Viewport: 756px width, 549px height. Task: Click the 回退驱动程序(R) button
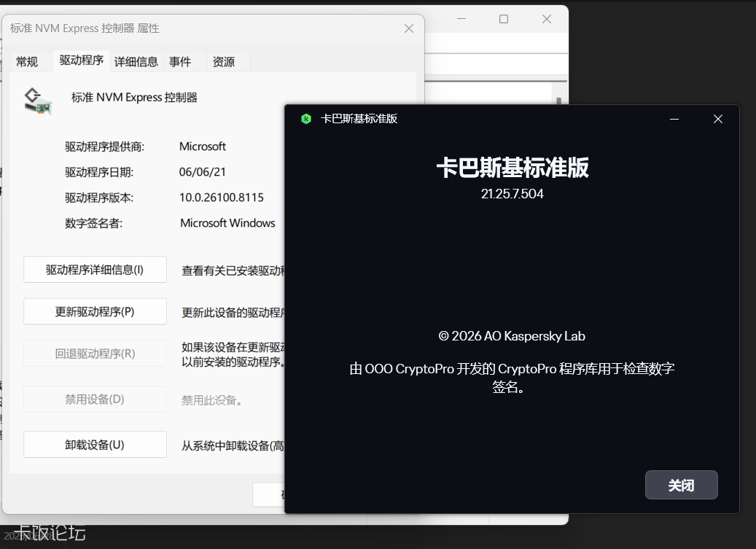tap(95, 354)
